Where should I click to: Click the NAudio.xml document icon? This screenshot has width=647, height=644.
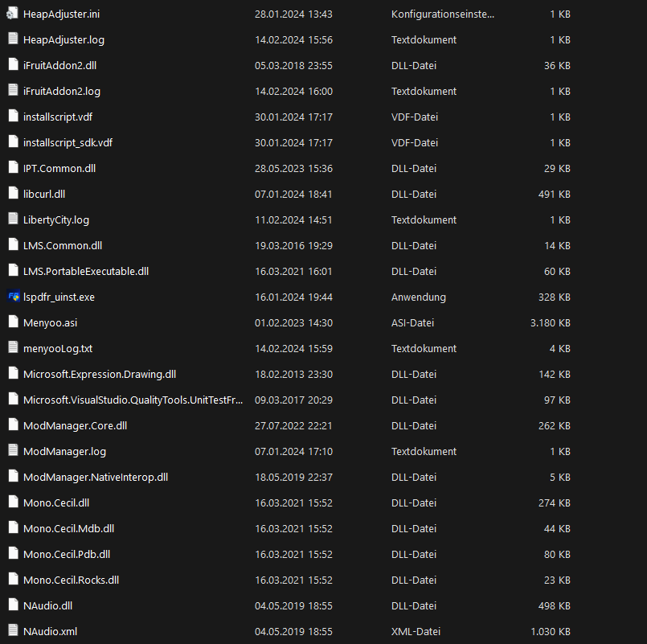[x=13, y=630]
